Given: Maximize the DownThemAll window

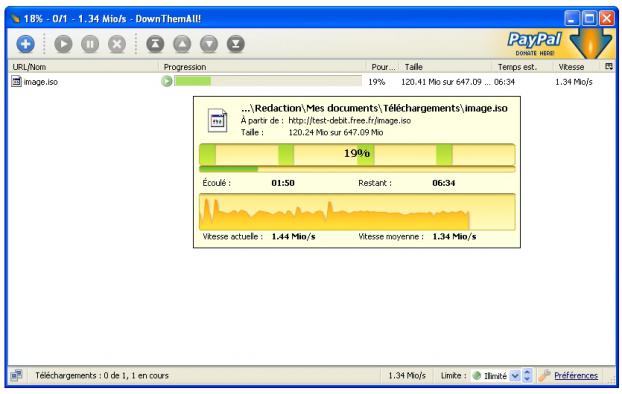Looking at the screenshot, I should coord(589,18).
